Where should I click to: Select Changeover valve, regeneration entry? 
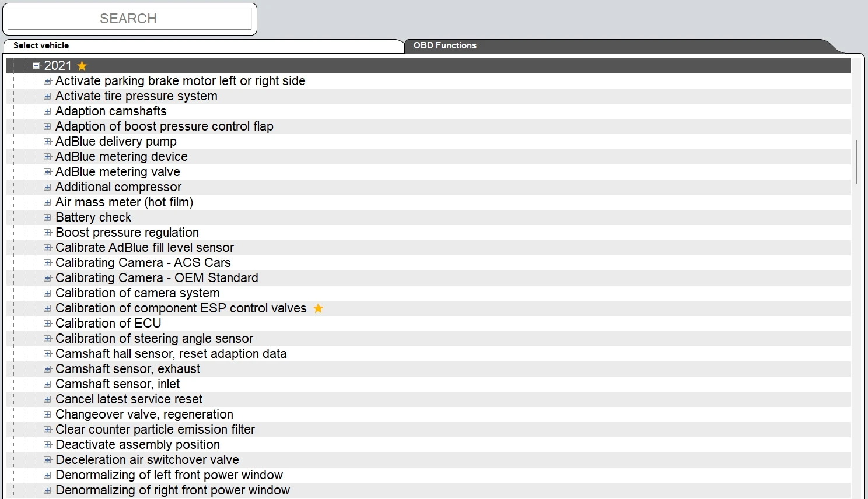coord(144,414)
